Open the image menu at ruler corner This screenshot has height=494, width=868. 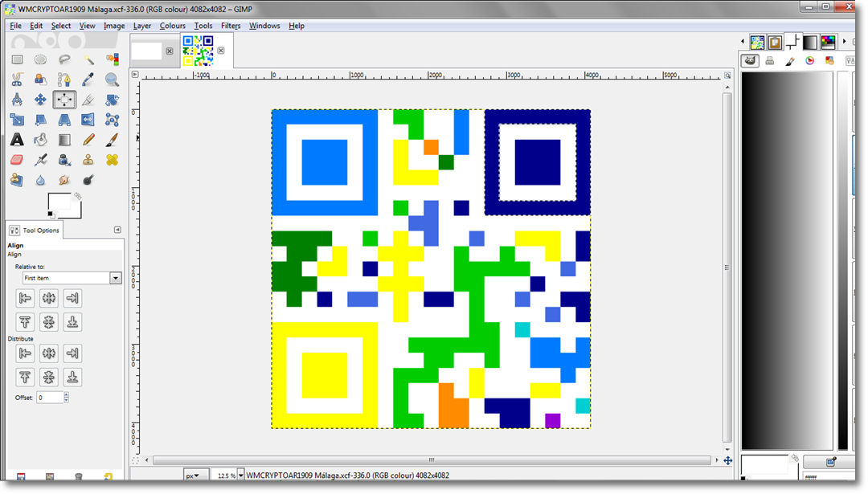[x=135, y=74]
